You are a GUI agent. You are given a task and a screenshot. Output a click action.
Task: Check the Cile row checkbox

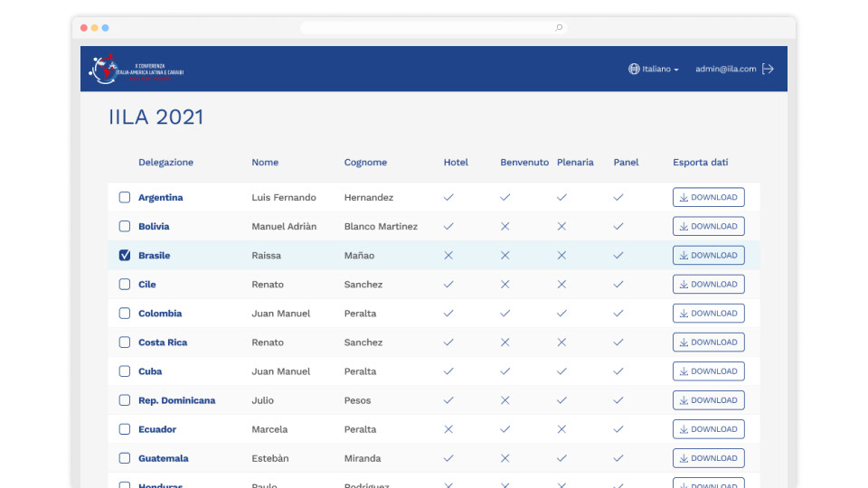coord(125,285)
